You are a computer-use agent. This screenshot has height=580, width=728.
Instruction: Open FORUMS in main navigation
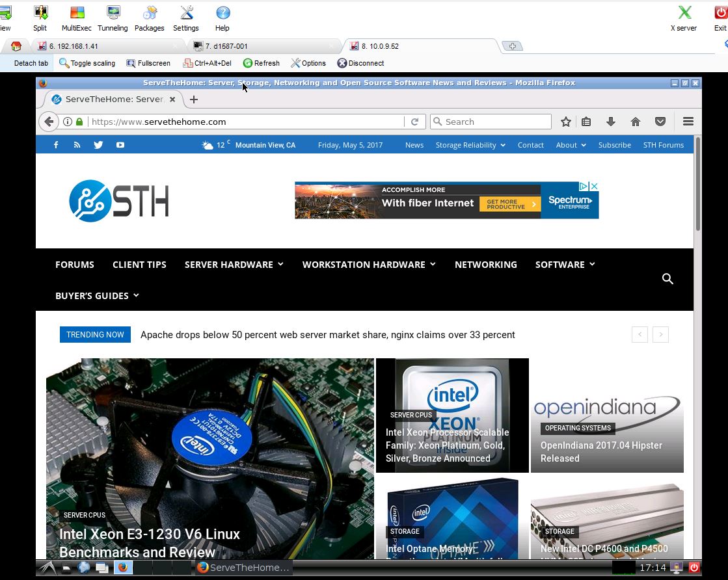[x=75, y=265]
